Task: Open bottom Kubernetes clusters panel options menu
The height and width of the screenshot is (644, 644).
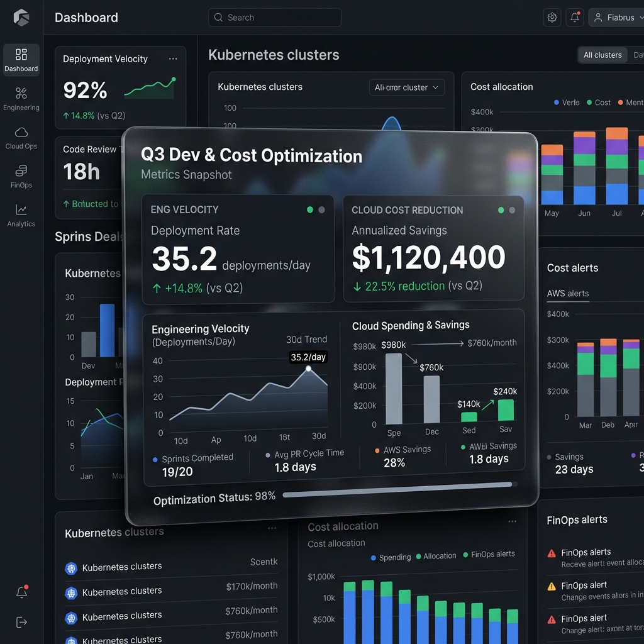Action: tap(272, 528)
